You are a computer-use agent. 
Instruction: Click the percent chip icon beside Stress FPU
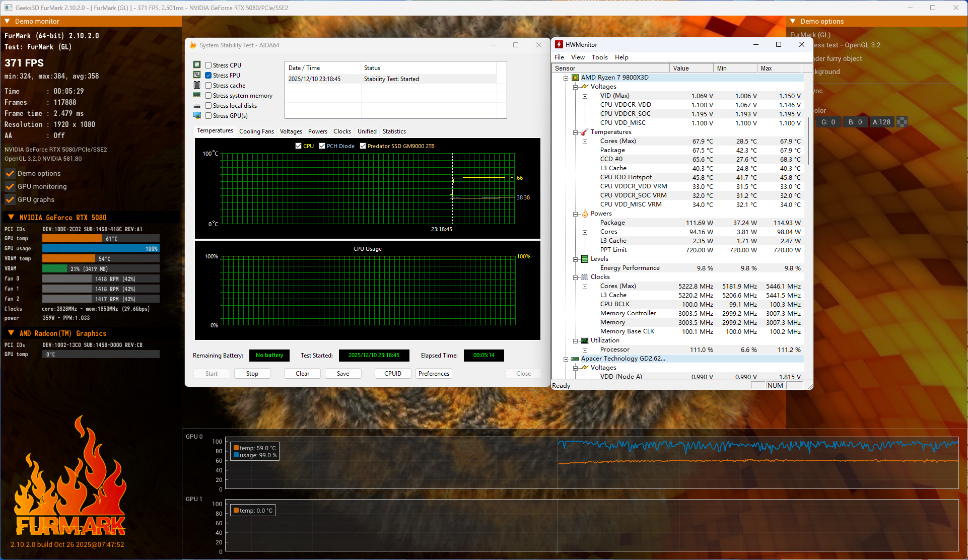point(197,75)
